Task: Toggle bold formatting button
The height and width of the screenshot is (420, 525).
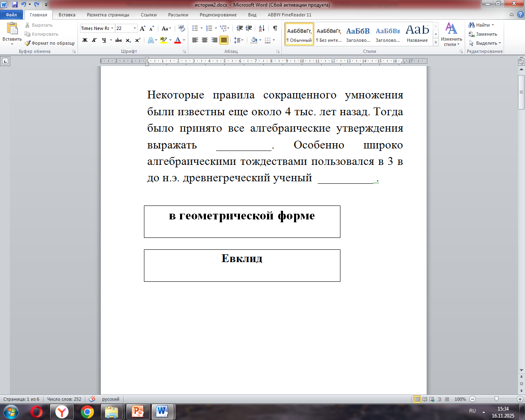Action: [85, 40]
